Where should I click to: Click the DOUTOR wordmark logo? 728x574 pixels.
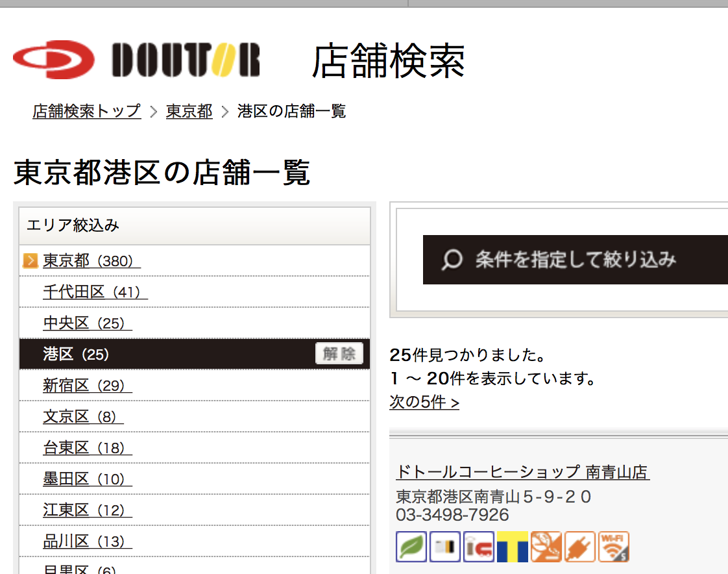(x=186, y=60)
